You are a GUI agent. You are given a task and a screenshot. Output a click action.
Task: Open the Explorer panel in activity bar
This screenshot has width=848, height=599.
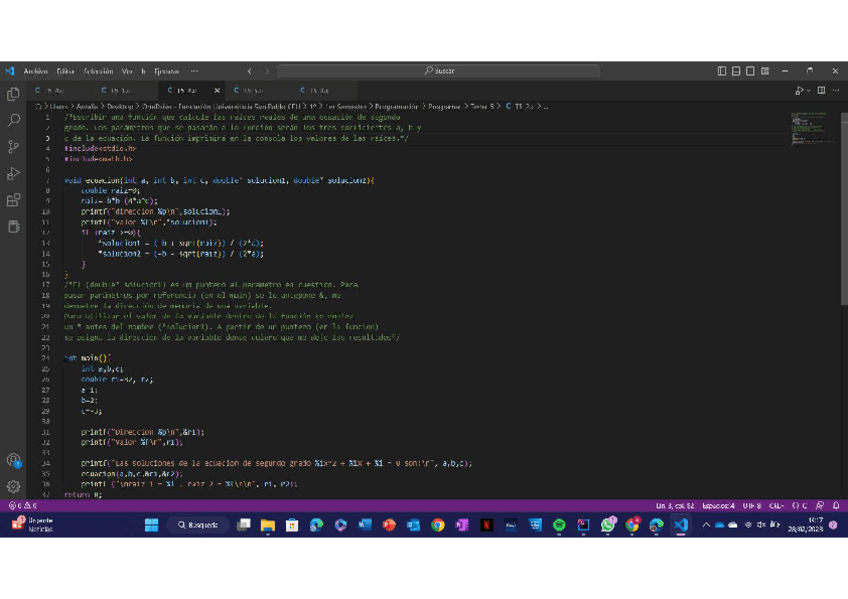(13, 93)
